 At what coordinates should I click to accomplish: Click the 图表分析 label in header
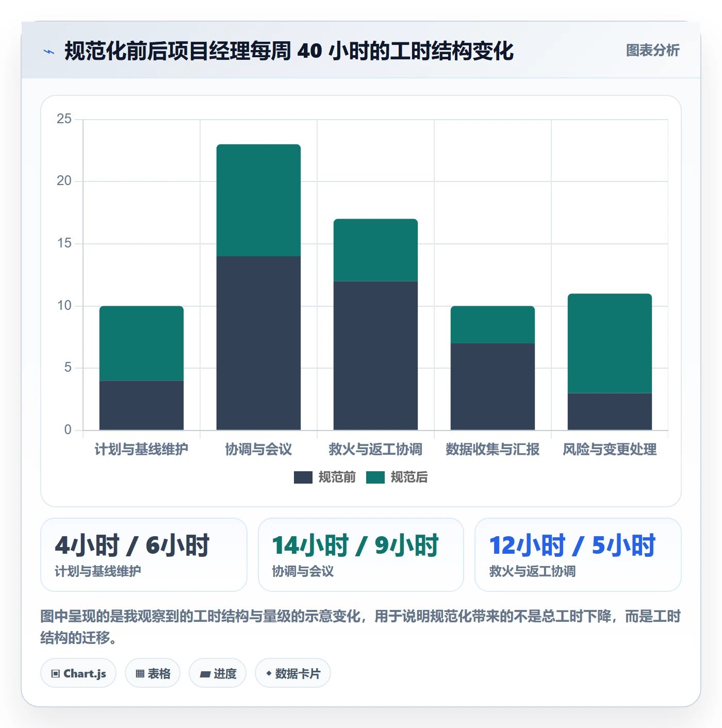tap(652, 51)
